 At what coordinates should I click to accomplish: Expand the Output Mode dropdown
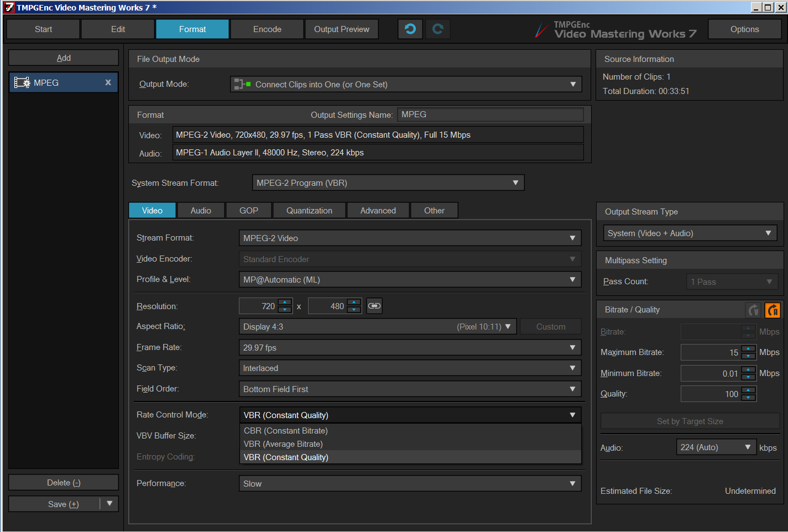click(x=573, y=84)
